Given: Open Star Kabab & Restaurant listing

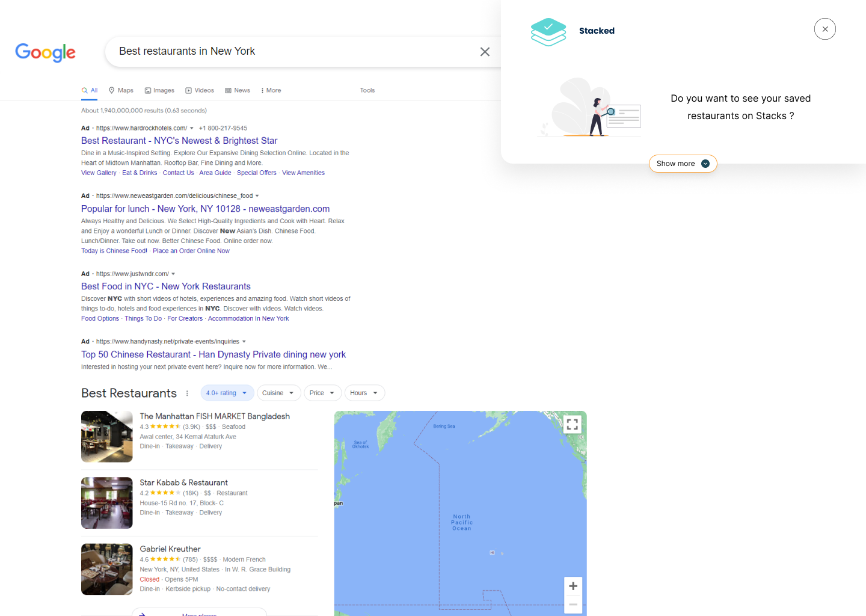Looking at the screenshot, I should (x=184, y=482).
